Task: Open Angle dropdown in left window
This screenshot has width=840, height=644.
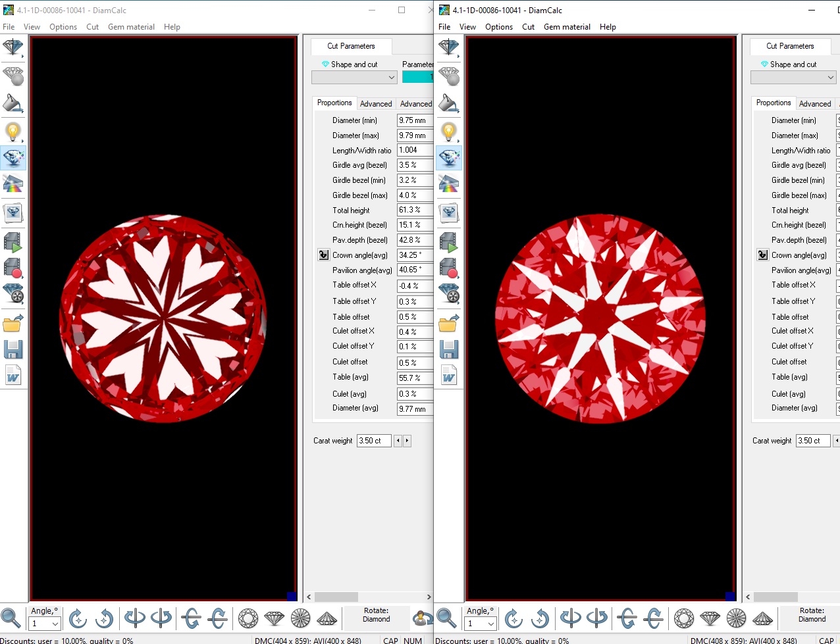Action: (45, 623)
